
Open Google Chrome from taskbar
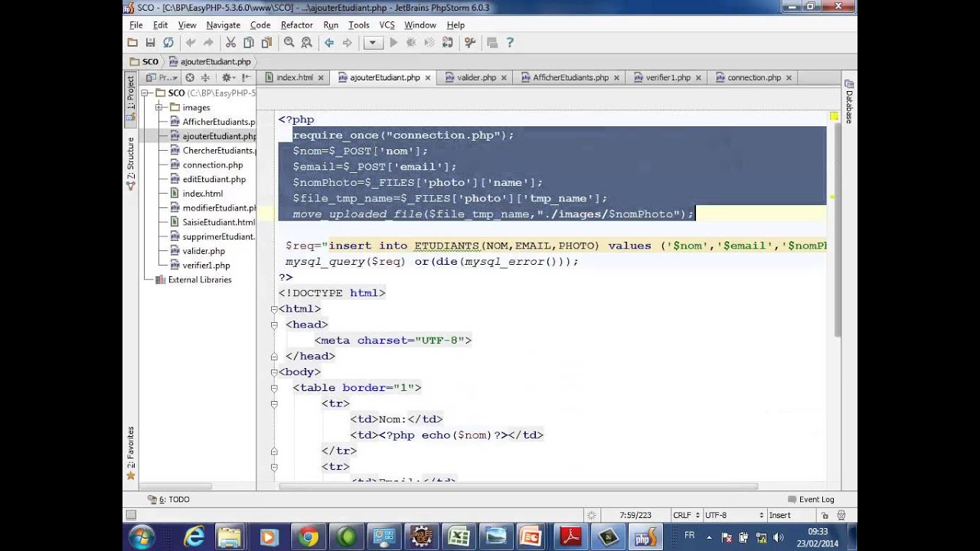click(308, 537)
